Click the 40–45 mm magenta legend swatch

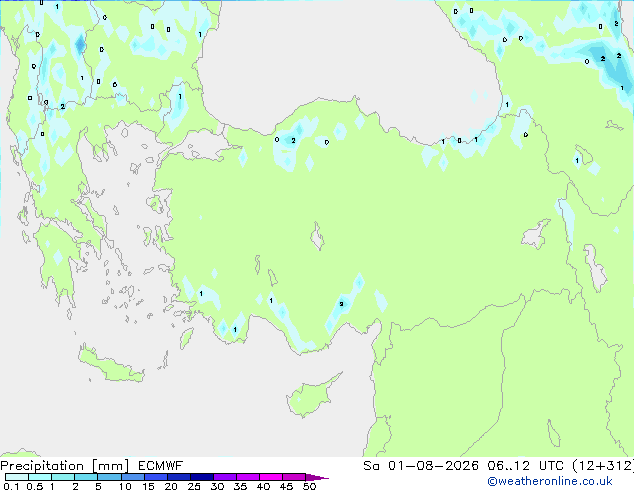click(x=271, y=477)
